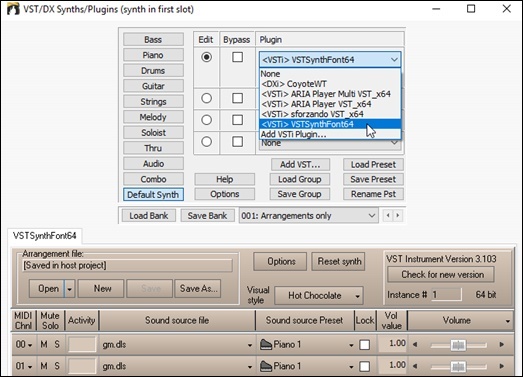Click volume slider for channel 00
The height and width of the screenshot is (377, 523).
pos(458,345)
